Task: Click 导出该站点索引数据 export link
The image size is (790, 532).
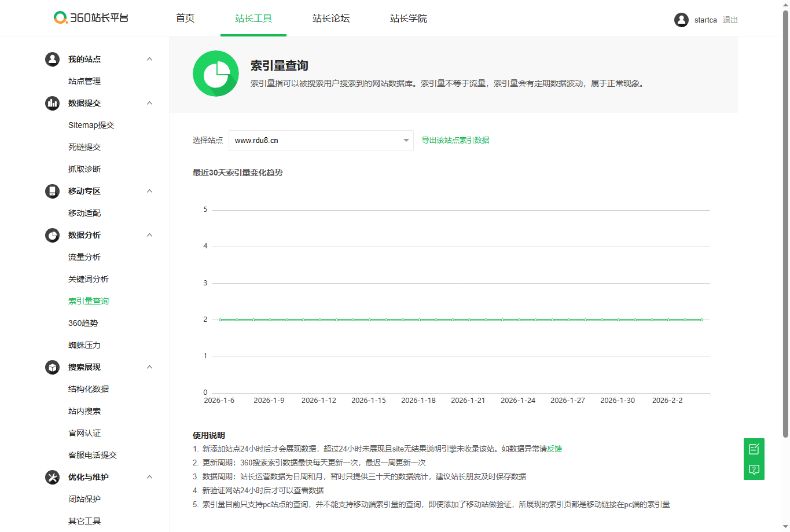Action: pos(455,140)
